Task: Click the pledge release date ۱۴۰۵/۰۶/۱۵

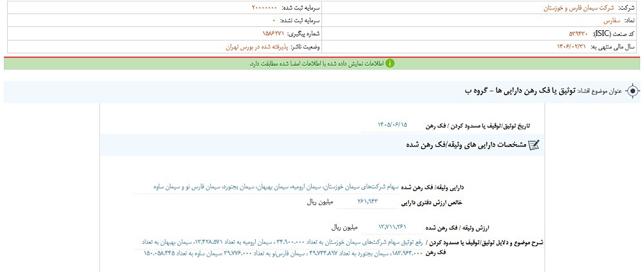Action: tap(393, 125)
